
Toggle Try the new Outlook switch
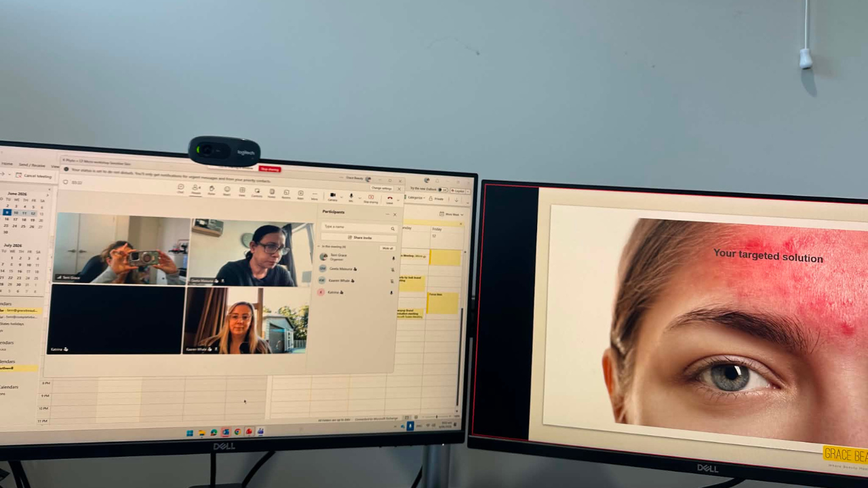click(443, 190)
